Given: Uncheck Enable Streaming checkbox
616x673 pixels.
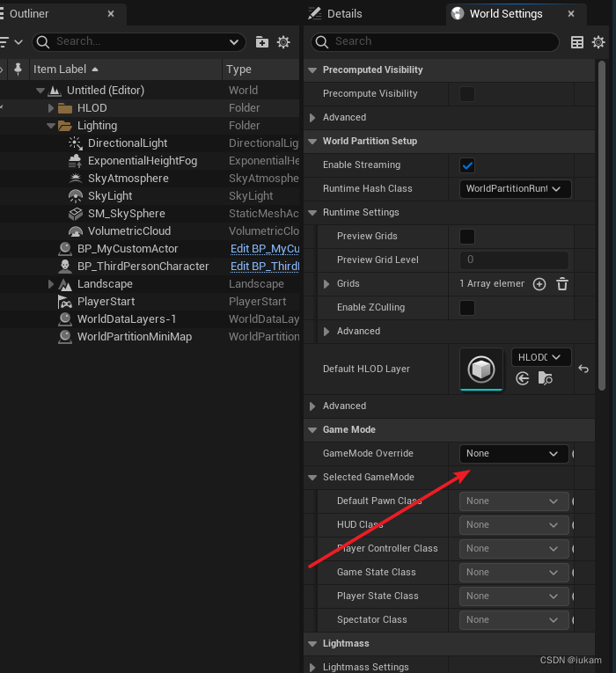Looking at the screenshot, I should [x=467, y=165].
